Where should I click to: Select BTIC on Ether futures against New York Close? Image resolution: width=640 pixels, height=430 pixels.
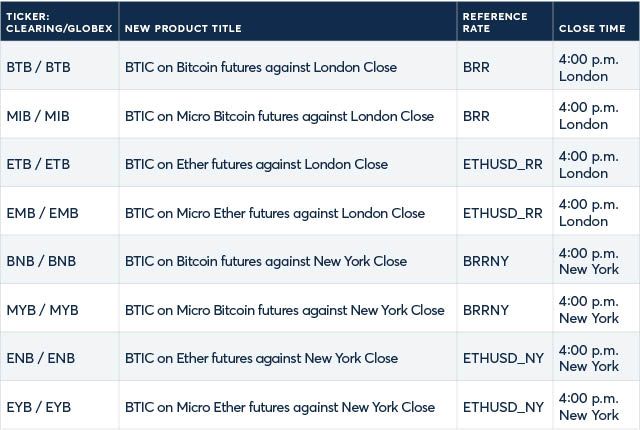click(x=261, y=358)
